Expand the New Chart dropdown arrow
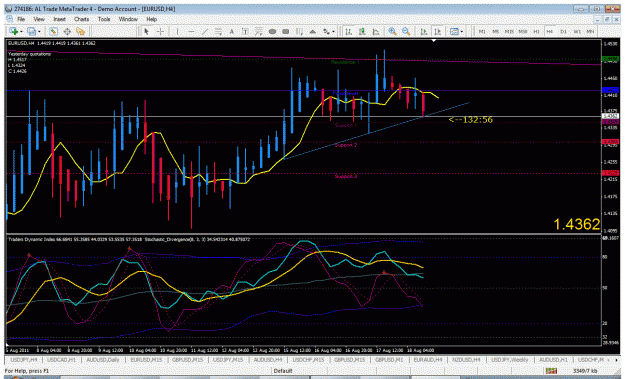This screenshot has width=625, height=379. [21, 32]
